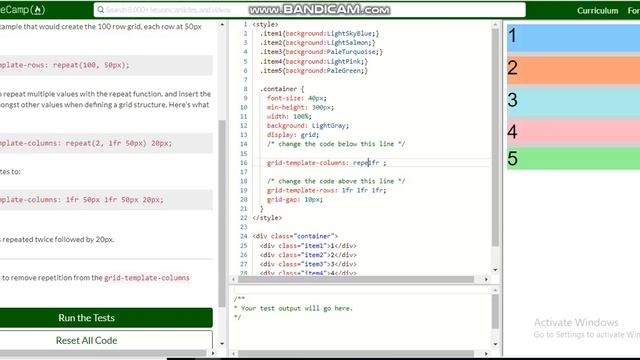Image resolution: width=640 pixels, height=360 pixels.
Task: Click the turquoise preview item 3
Action: tap(573, 102)
